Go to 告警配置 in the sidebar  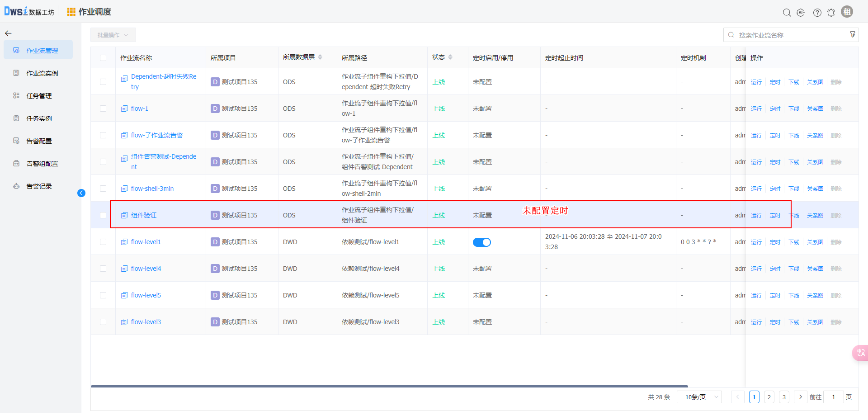[x=39, y=141]
